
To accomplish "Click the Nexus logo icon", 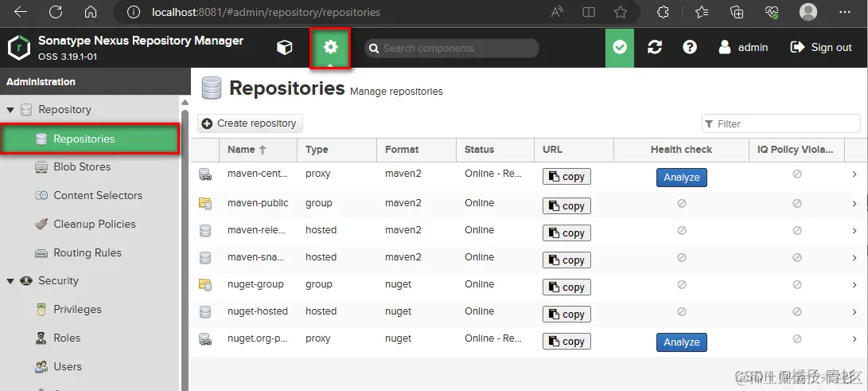I will 19,48.
